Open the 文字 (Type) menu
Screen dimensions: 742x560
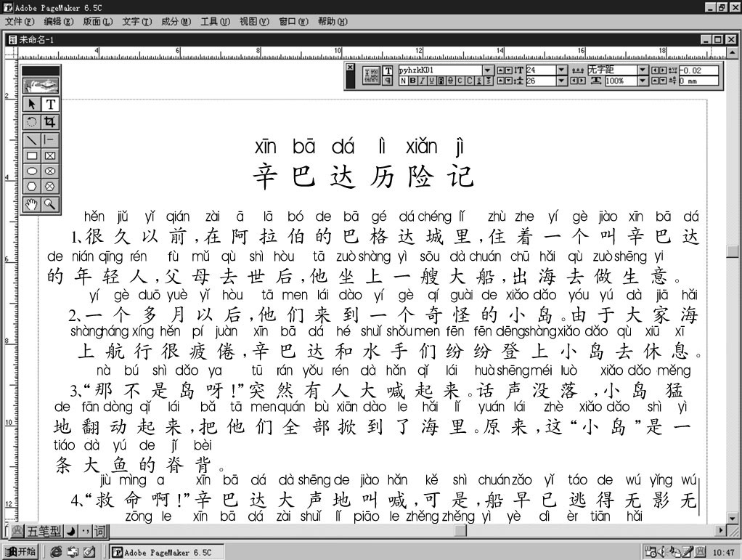[x=137, y=21]
